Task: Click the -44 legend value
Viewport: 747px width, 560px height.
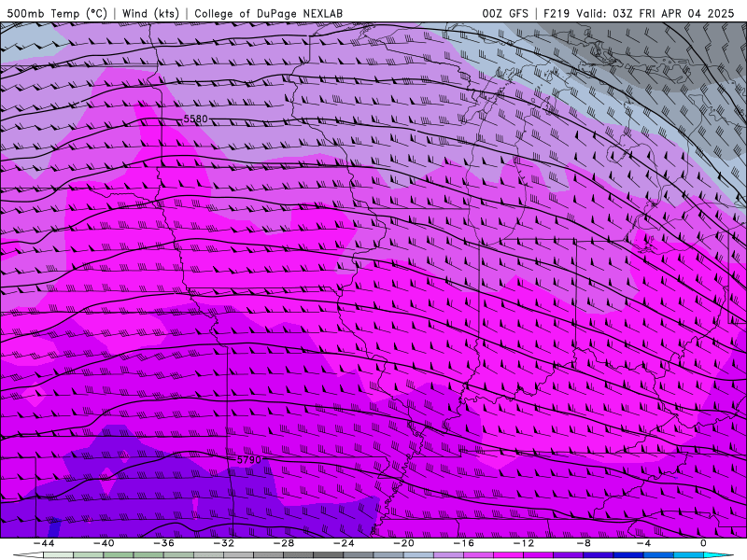Action: point(44,543)
